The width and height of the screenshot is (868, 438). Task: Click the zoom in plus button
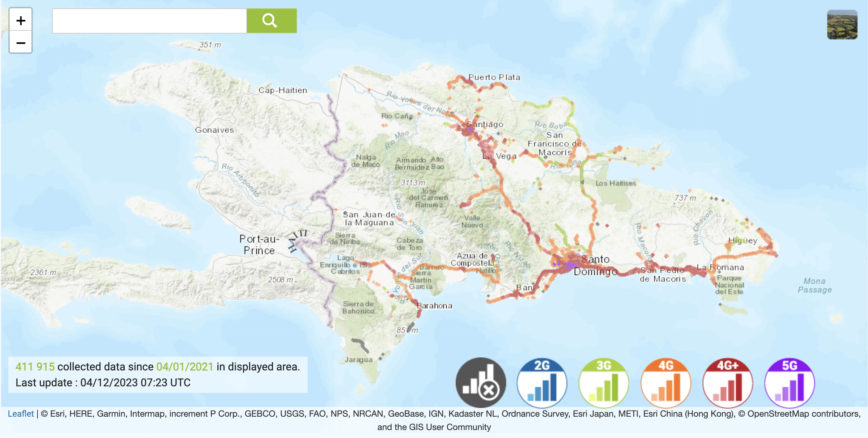click(x=21, y=21)
